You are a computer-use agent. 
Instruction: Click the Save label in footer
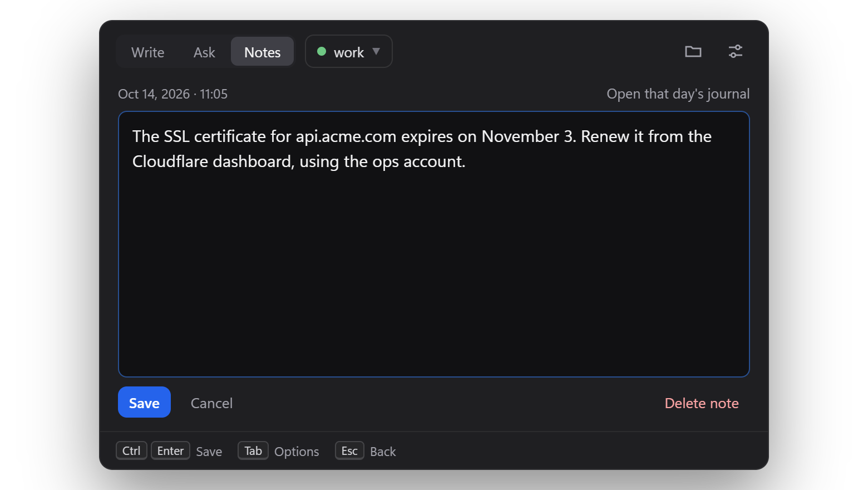click(209, 452)
